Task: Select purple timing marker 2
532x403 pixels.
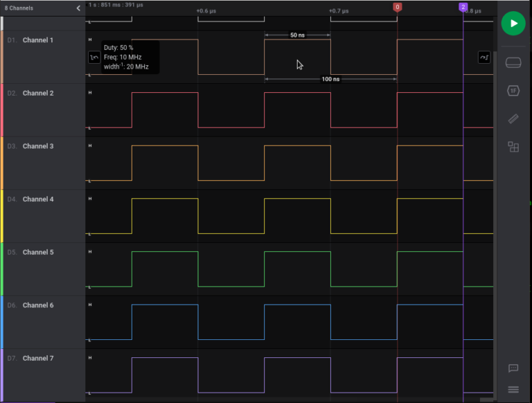Action: point(463,7)
